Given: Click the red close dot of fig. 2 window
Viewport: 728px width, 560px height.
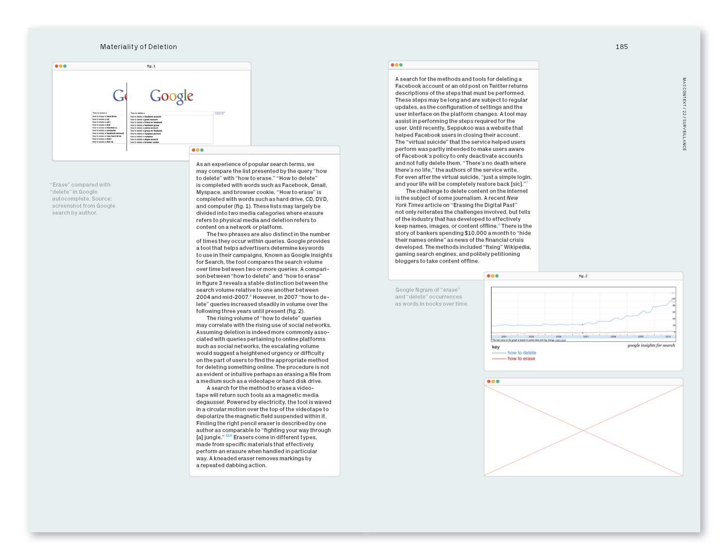Looking at the screenshot, I should click(488, 276).
